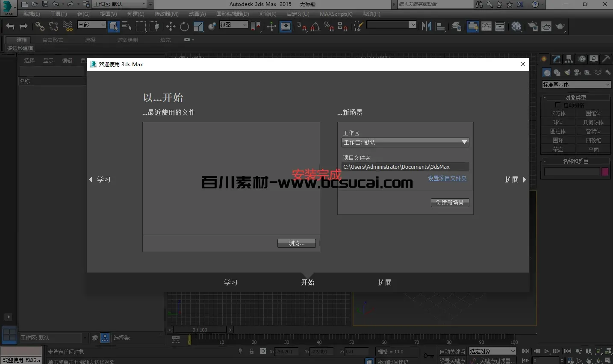The height and width of the screenshot is (364, 613).
Task: Click the Link selection tool
Action: pyautogui.click(x=40, y=26)
